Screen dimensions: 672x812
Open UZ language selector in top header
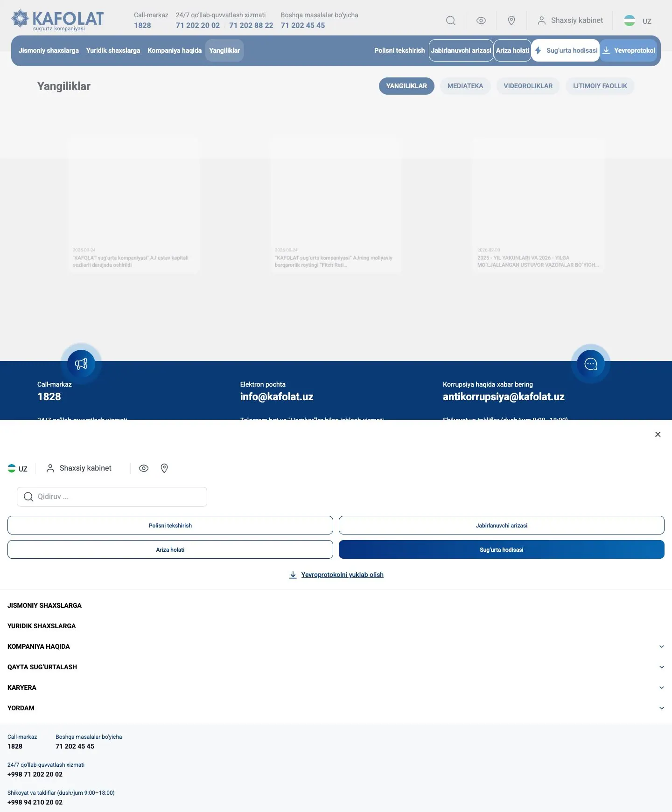(637, 21)
